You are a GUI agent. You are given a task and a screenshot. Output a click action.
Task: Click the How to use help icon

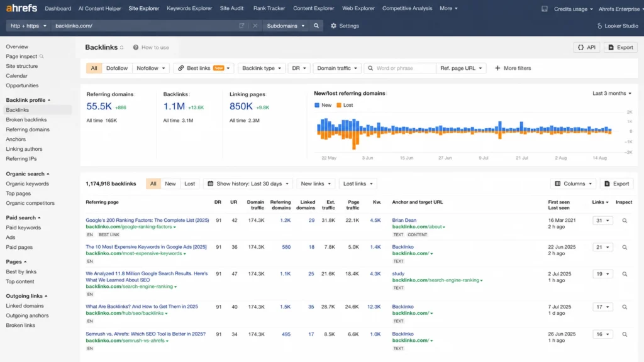coord(136,47)
